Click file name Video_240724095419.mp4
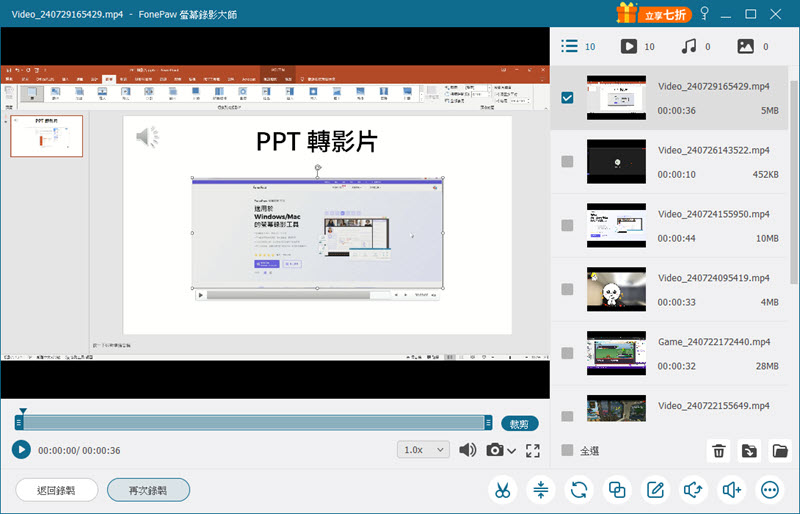 [x=713, y=278]
